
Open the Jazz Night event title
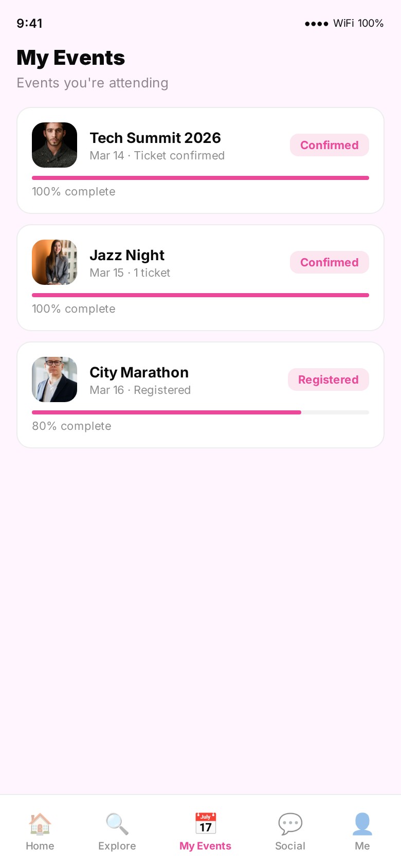click(x=127, y=255)
